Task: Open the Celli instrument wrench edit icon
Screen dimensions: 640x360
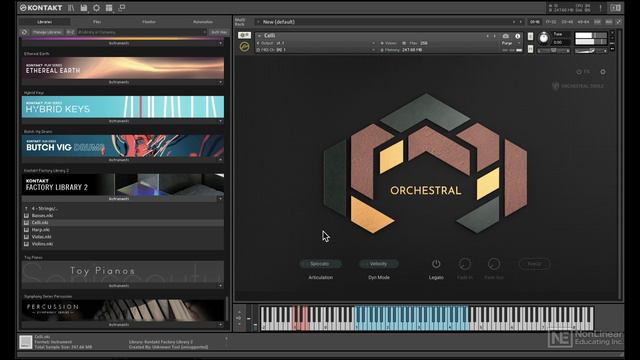Action: 244,36
